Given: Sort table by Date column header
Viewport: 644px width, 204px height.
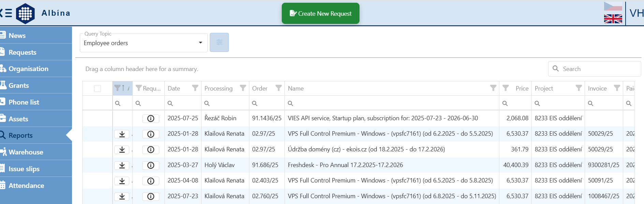Looking at the screenshot, I should (x=174, y=89).
